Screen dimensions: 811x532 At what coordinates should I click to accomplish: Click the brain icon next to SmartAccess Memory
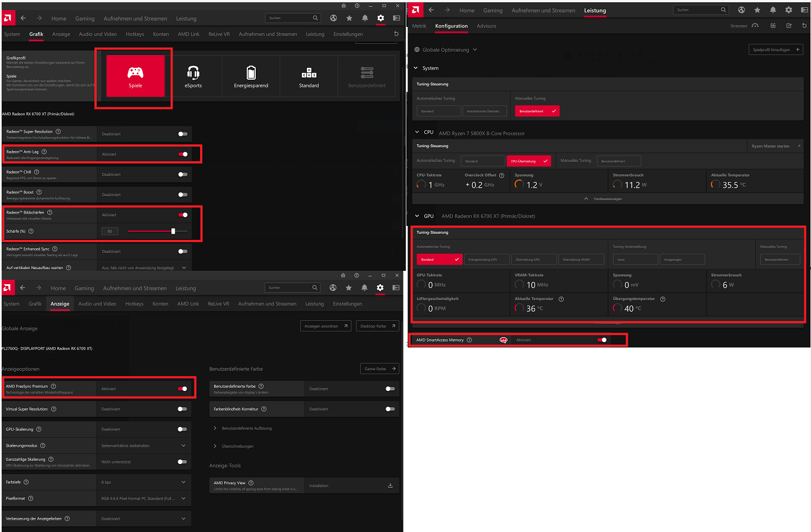pos(504,340)
